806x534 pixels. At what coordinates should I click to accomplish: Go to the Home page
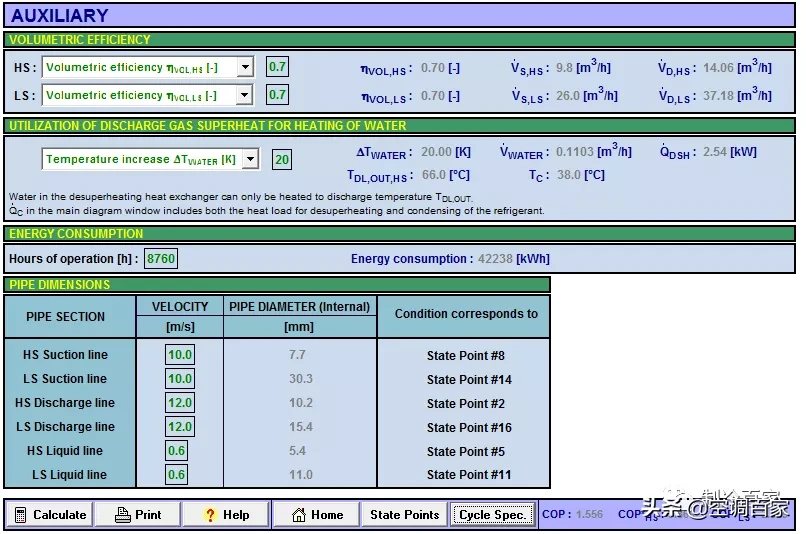click(317, 514)
